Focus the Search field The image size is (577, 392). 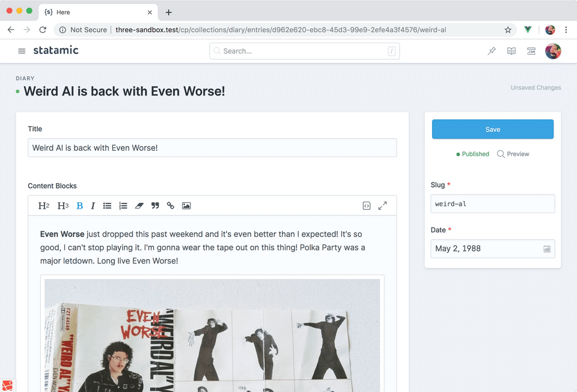coord(304,51)
